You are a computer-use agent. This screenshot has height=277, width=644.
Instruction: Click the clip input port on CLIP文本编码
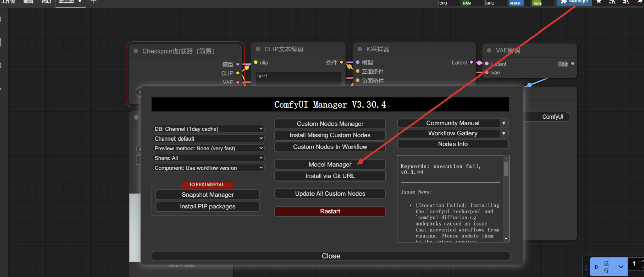(x=256, y=62)
